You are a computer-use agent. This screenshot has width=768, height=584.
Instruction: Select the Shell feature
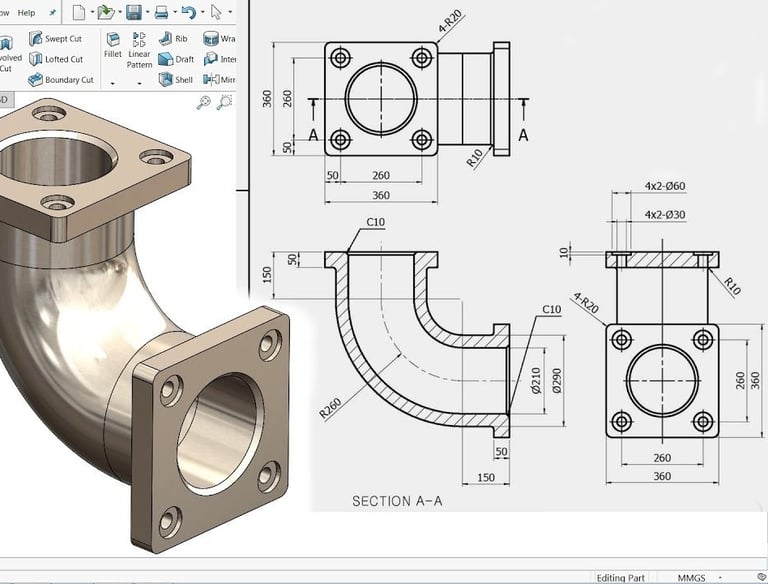point(175,79)
